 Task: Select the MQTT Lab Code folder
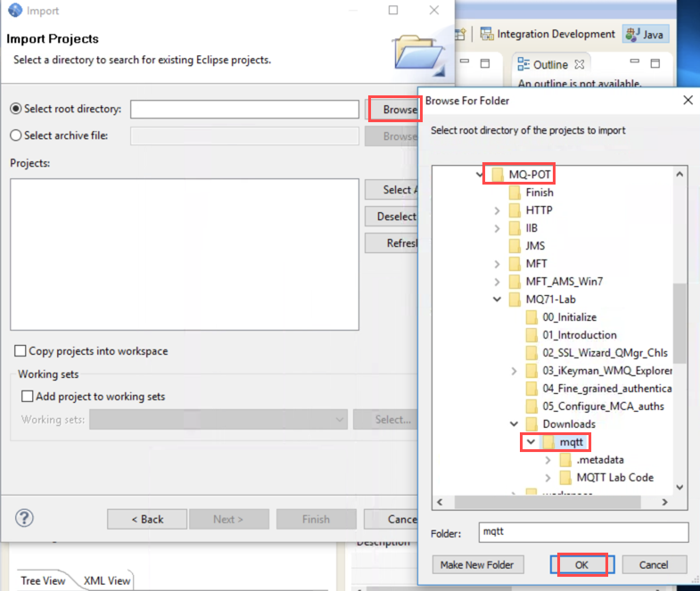(614, 478)
